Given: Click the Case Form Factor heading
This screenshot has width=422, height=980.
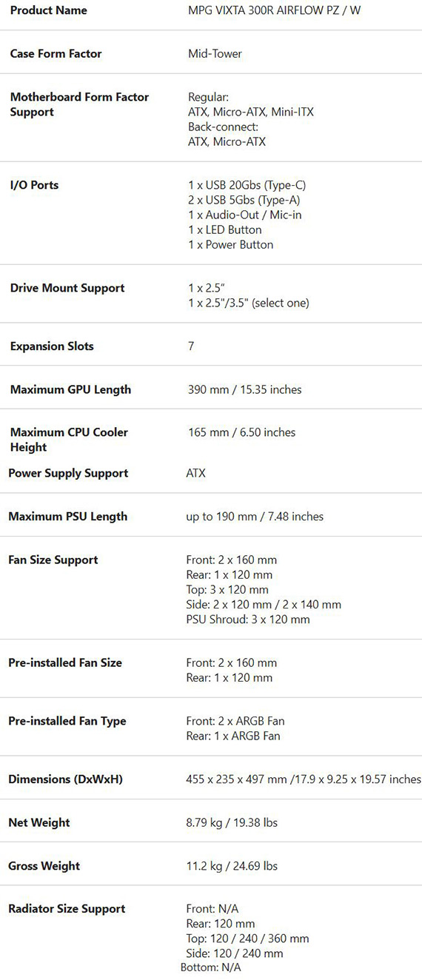Looking at the screenshot, I should pos(56,53).
